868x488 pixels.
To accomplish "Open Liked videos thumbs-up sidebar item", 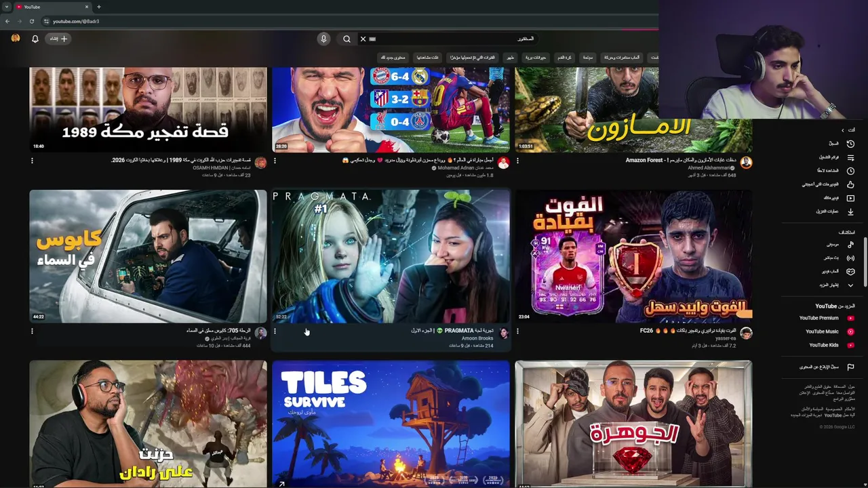I will click(828, 184).
